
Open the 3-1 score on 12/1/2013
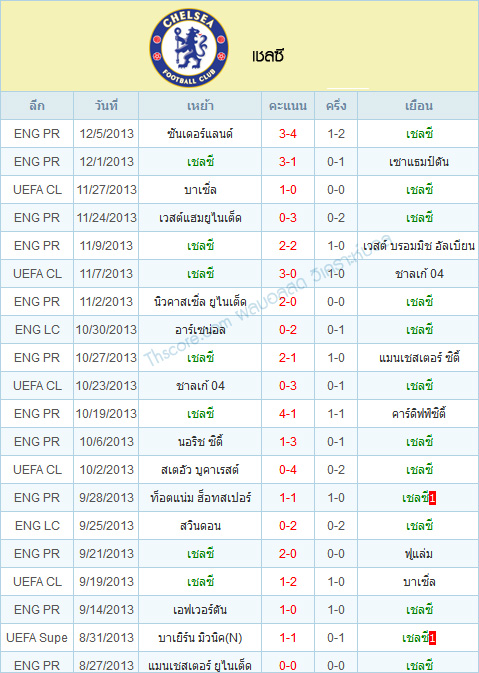[x=288, y=162]
